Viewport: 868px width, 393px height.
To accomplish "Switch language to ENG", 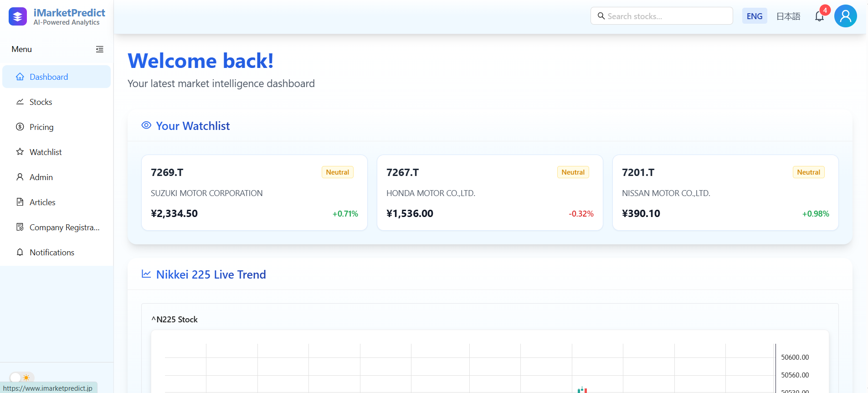I will point(754,16).
